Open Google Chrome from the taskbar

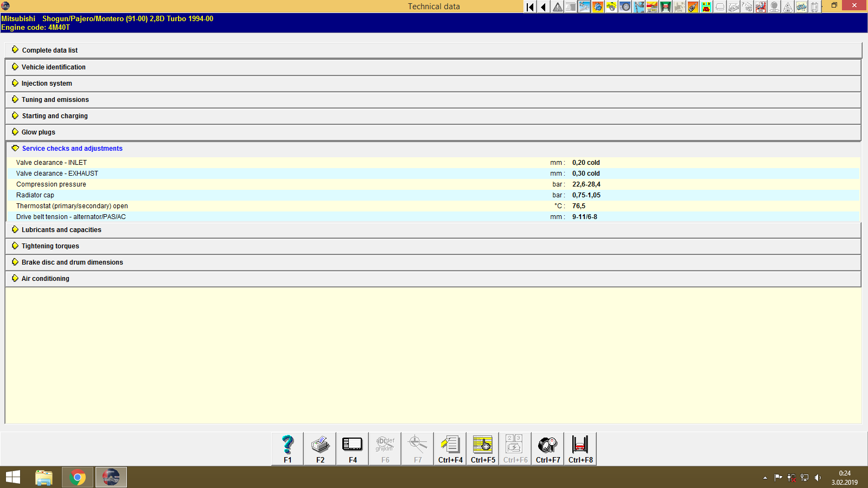coord(77,477)
